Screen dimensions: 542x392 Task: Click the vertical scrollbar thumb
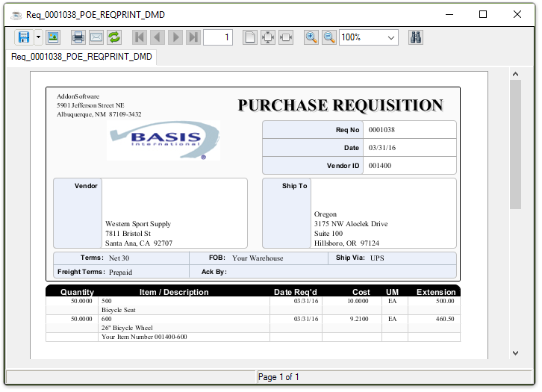coord(515,145)
